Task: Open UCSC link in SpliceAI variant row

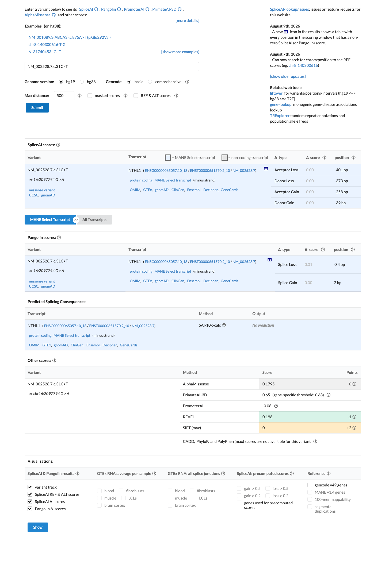Action: click(x=34, y=195)
